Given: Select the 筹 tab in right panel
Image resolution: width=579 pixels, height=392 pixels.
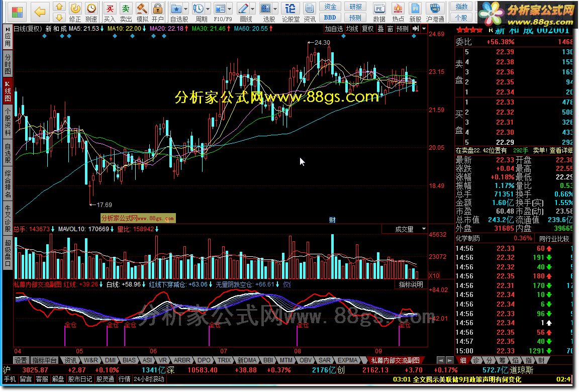Looking at the screenshot, I should pyautogui.click(x=502, y=360).
